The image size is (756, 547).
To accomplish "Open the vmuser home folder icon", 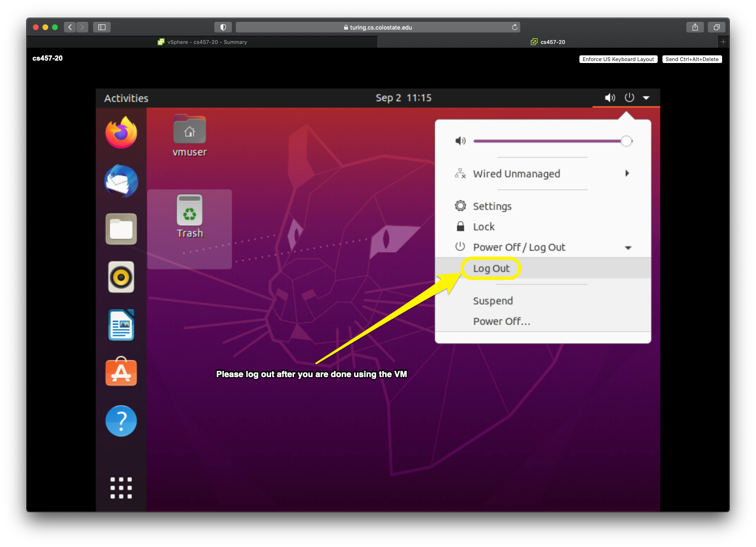I will 189,130.
